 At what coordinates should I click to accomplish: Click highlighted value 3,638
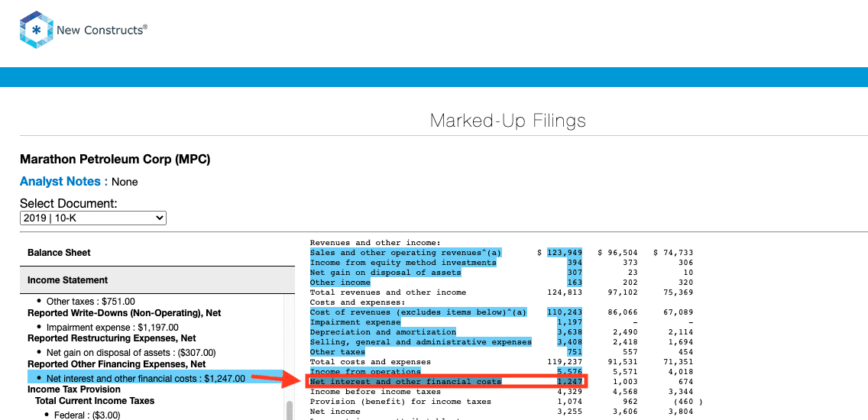pyautogui.click(x=569, y=332)
